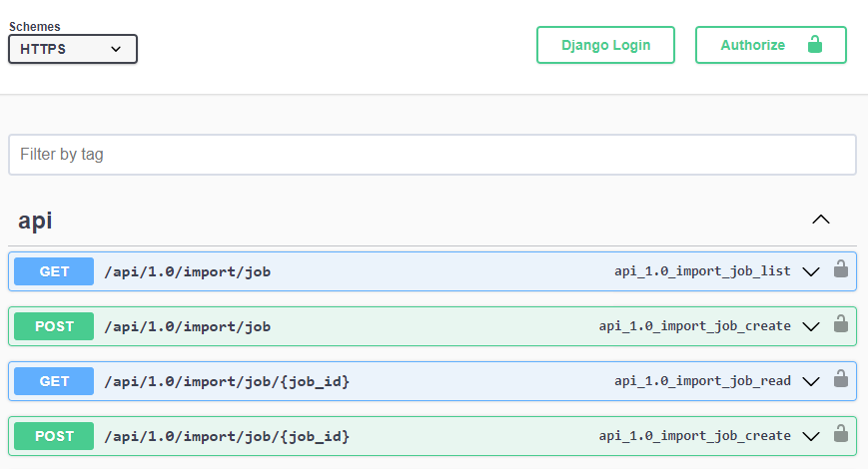Image resolution: width=868 pixels, height=469 pixels.
Task: Click the api tag heading
Action: click(x=36, y=221)
